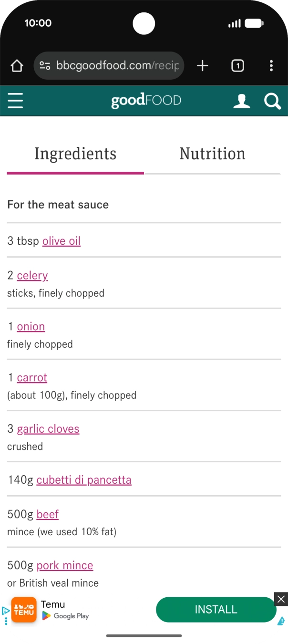Tap the browser home icon

tap(17, 66)
